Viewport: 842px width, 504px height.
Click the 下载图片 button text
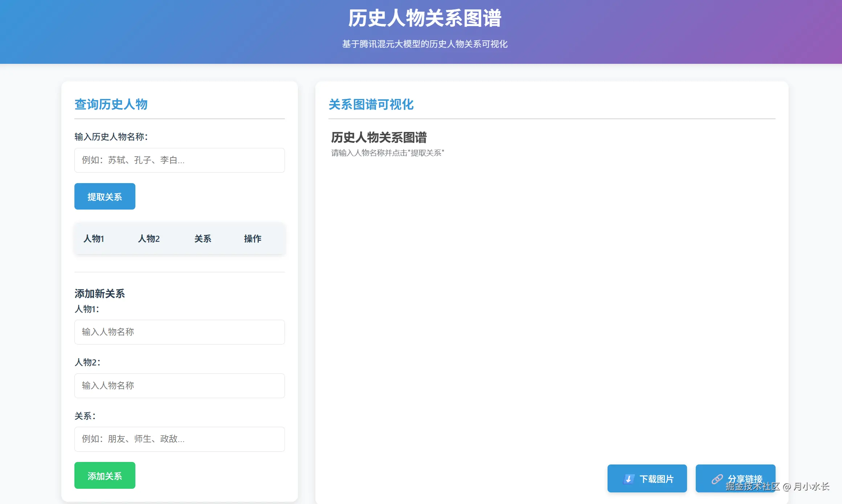(656, 479)
